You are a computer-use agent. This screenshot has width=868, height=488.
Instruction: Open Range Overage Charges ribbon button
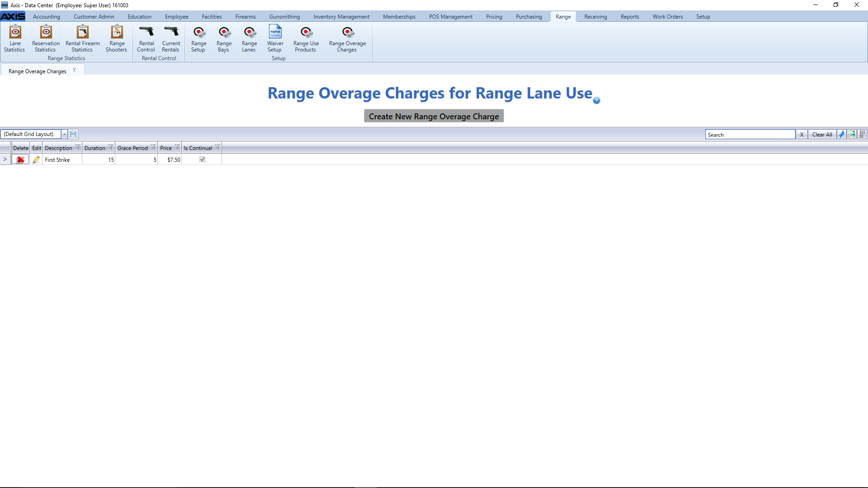pos(347,39)
